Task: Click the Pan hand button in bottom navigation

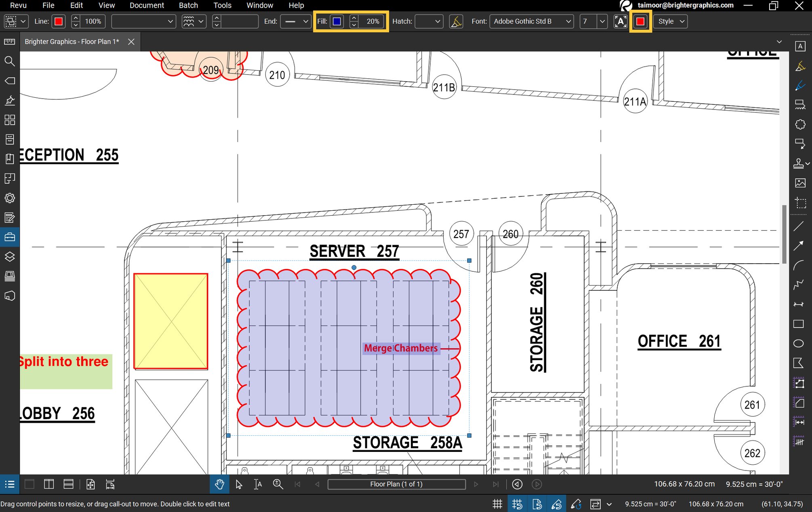Action: [x=219, y=484]
